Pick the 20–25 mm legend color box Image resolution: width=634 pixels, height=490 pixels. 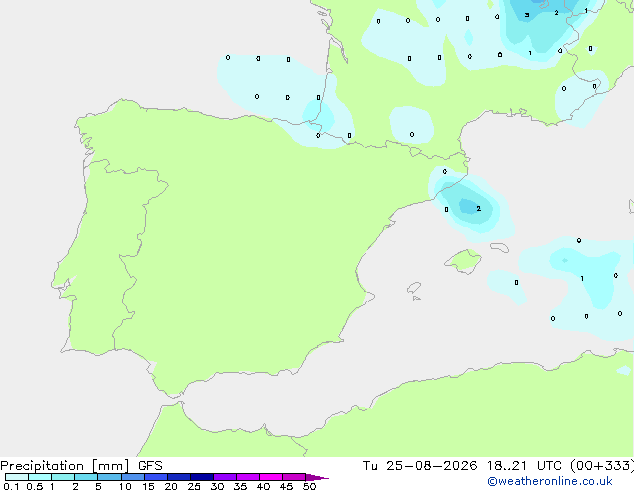(179, 477)
